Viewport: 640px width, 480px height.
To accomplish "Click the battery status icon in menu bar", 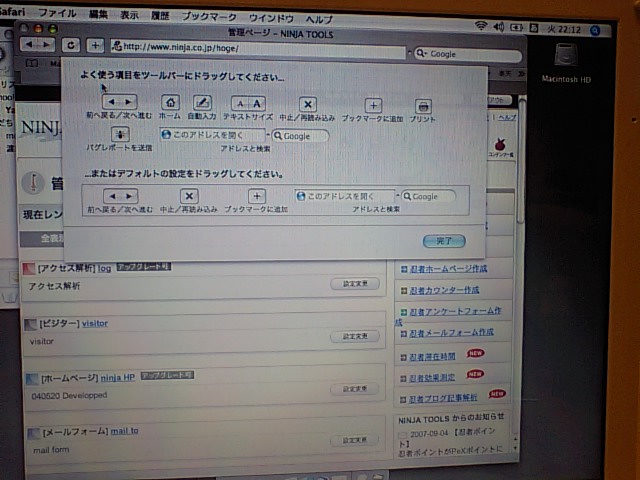I will [516, 28].
